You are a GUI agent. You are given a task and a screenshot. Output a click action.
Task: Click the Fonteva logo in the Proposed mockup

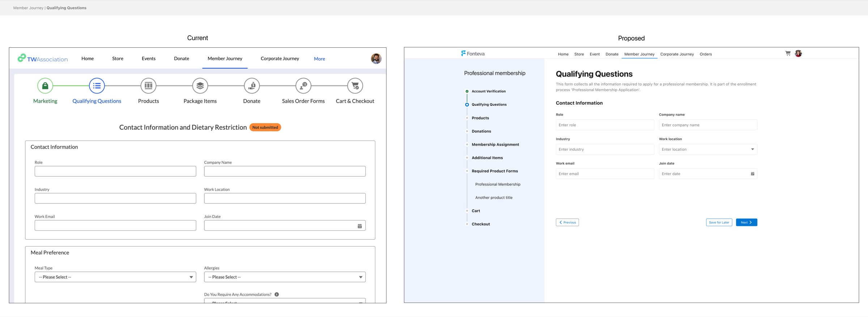pyautogui.click(x=473, y=53)
